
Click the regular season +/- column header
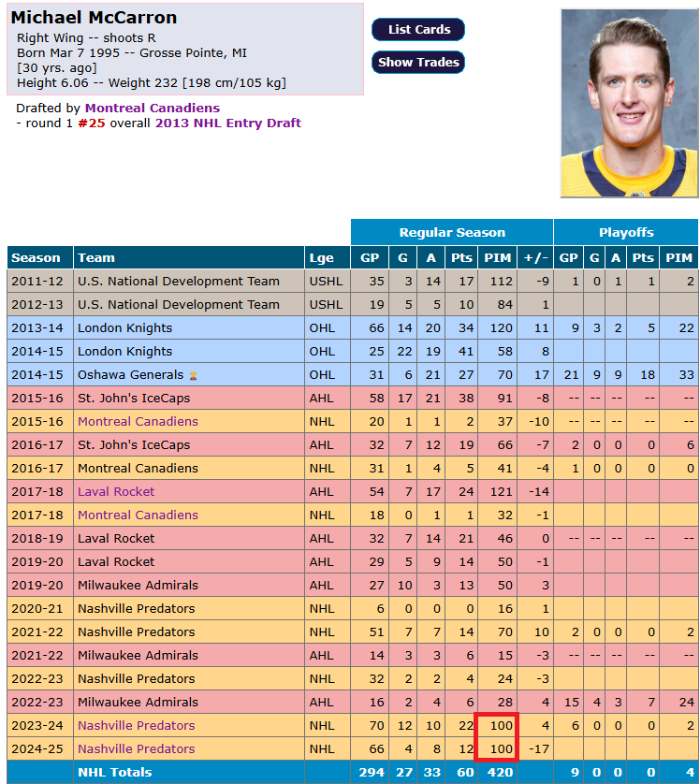535,257
